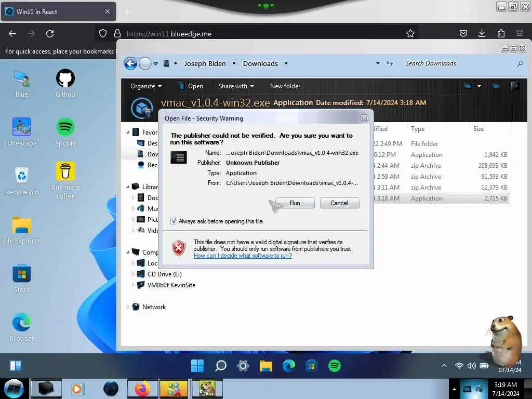Screen dimensions: 532x399
Task: Refresh the Explorer address bar
Action: (390, 63)
